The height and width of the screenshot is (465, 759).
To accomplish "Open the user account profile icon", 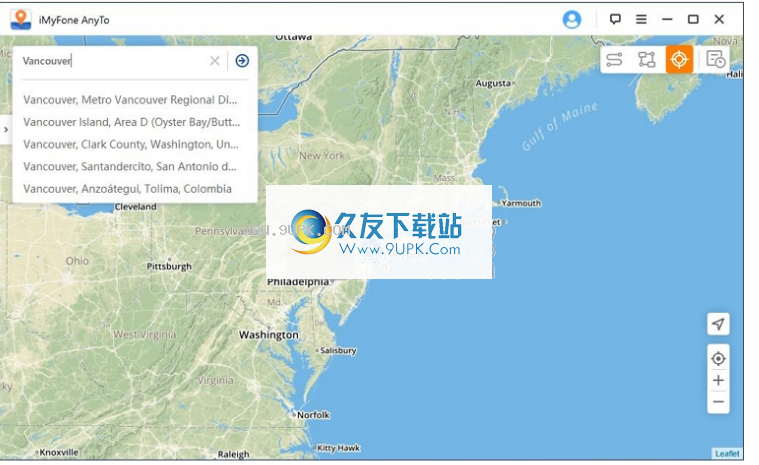I will 572,19.
